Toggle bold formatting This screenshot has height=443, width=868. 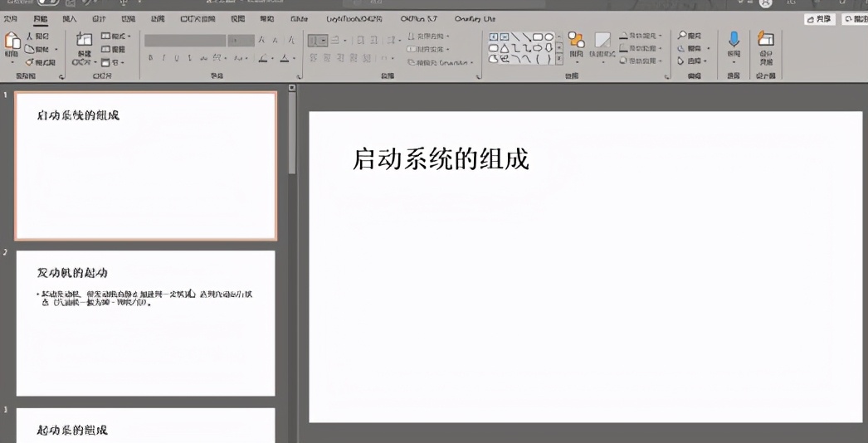tap(150, 57)
